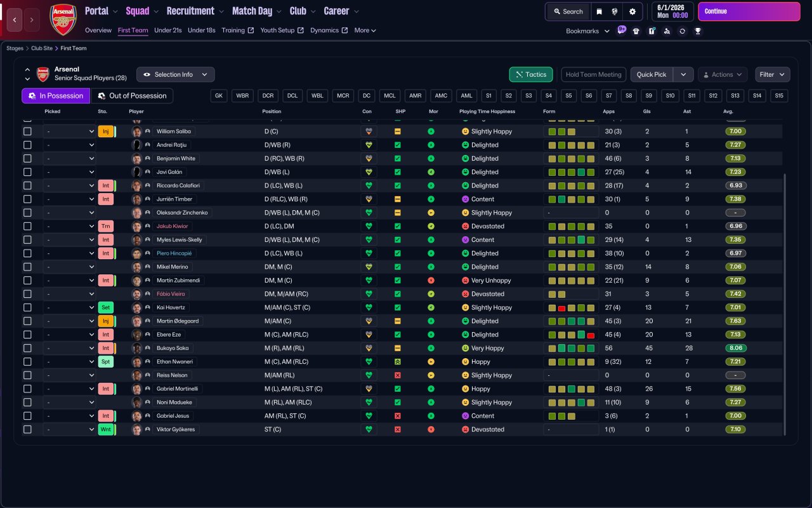
Task: Select Riccardo Calafiori's row checkbox
Action: pyautogui.click(x=27, y=185)
